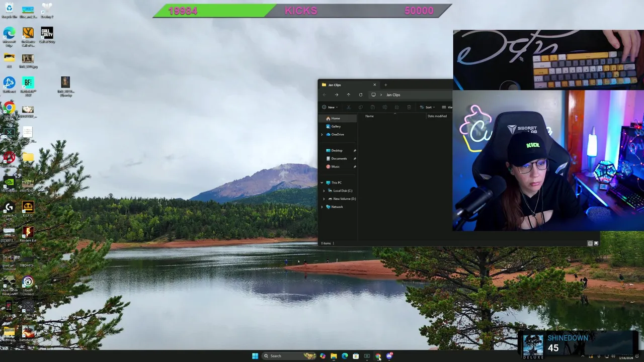Switch to details view icon in Explorer status bar
Viewport: 644px width, 362px height.
590,243
